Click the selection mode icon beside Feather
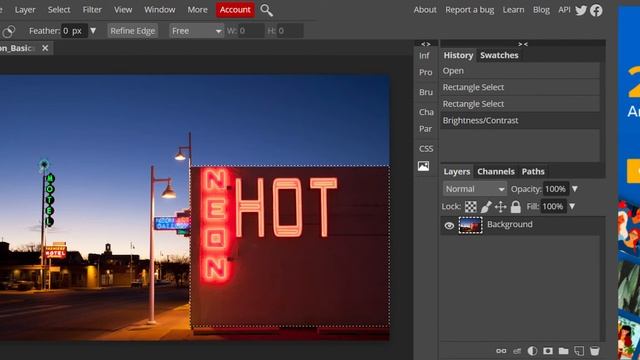The image size is (640, 360). pos(9,31)
